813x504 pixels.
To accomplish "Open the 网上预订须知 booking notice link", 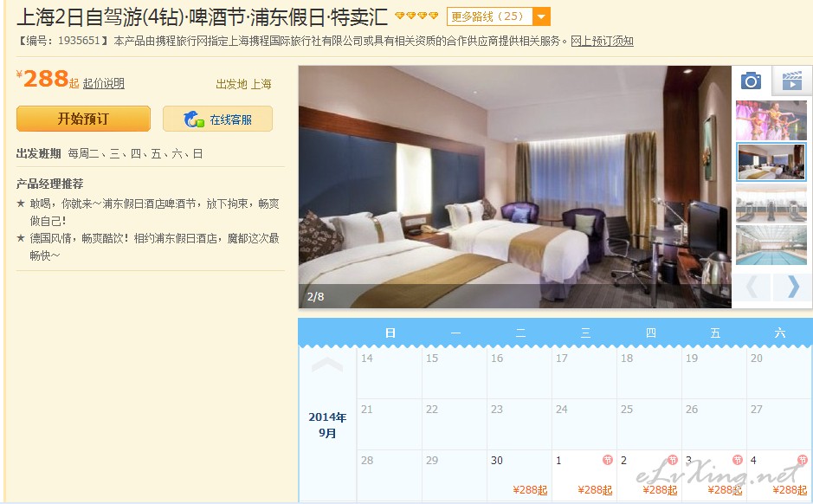I will [602, 41].
